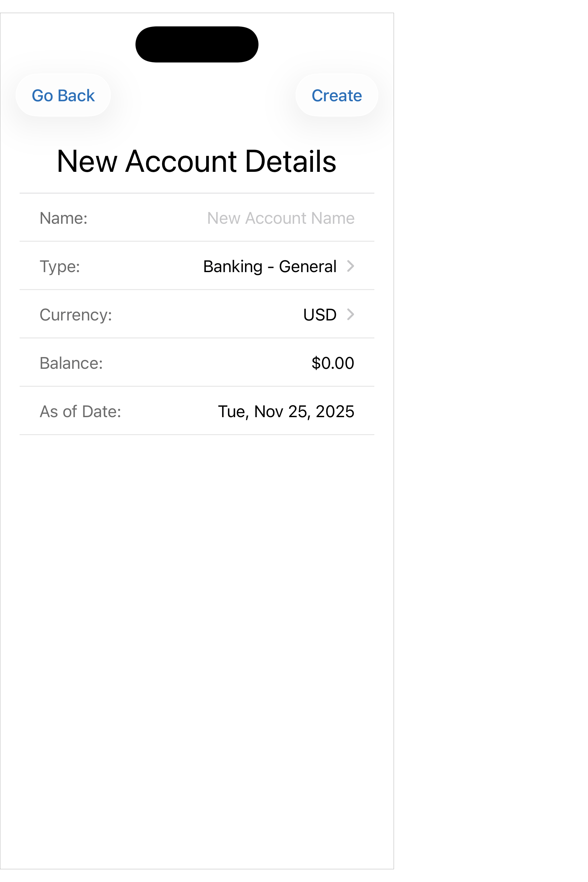
Task: Click the empty white area below the form
Action: (x=197, y=638)
